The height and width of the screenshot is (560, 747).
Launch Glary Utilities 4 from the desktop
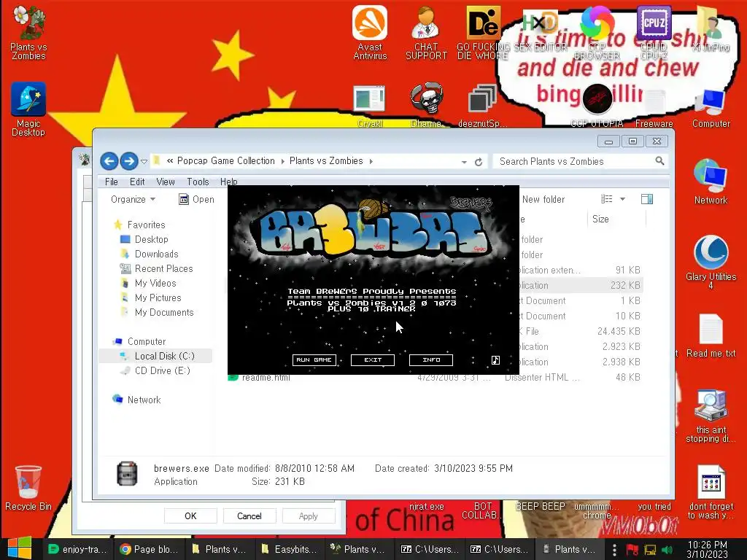click(711, 262)
